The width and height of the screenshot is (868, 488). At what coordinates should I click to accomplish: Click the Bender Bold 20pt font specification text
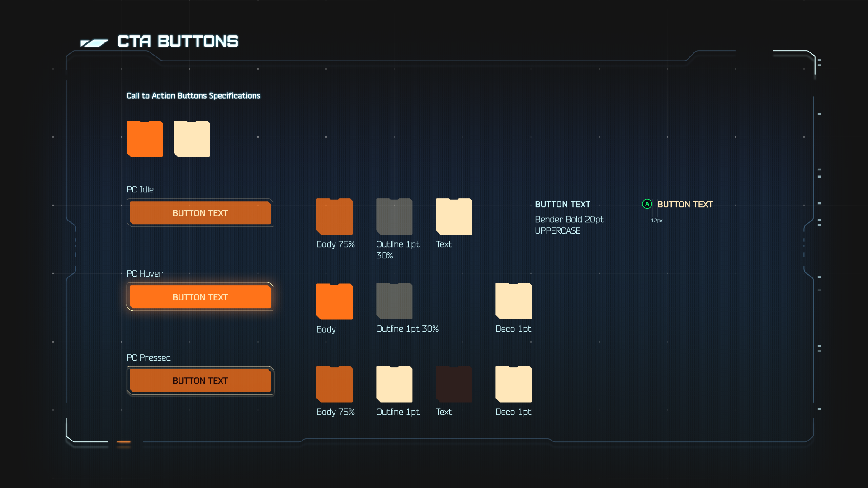[x=569, y=220]
